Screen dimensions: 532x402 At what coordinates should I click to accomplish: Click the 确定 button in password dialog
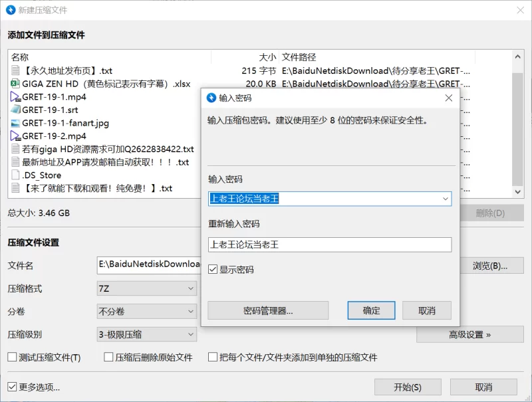point(371,310)
